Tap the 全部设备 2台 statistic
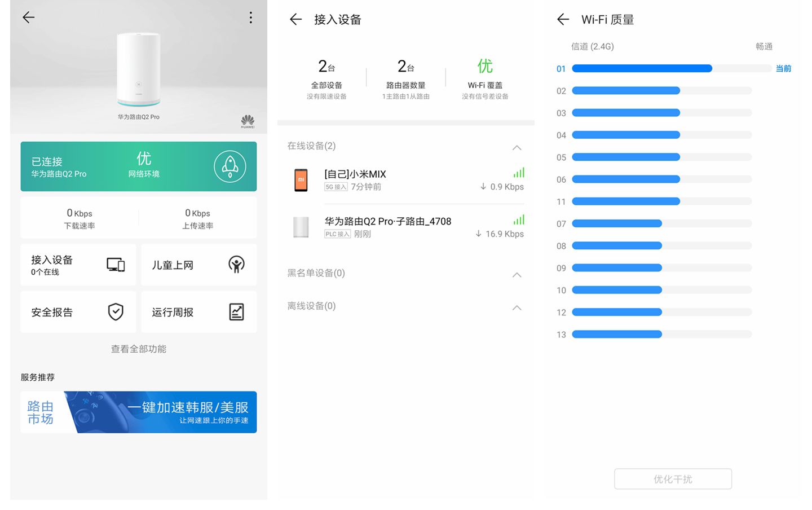This screenshot has height=510, width=812. coord(326,79)
